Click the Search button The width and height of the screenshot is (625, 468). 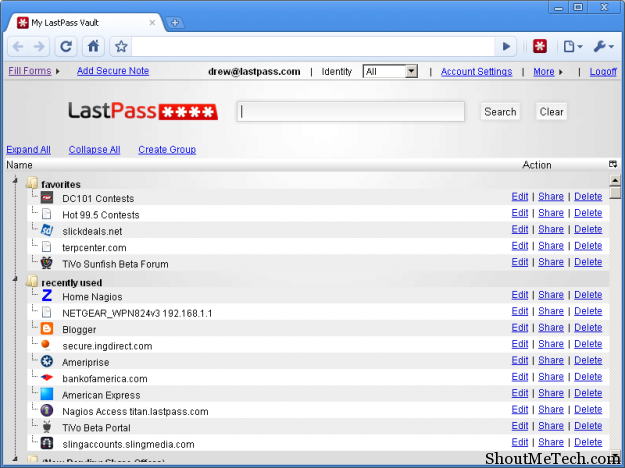point(500,112)
